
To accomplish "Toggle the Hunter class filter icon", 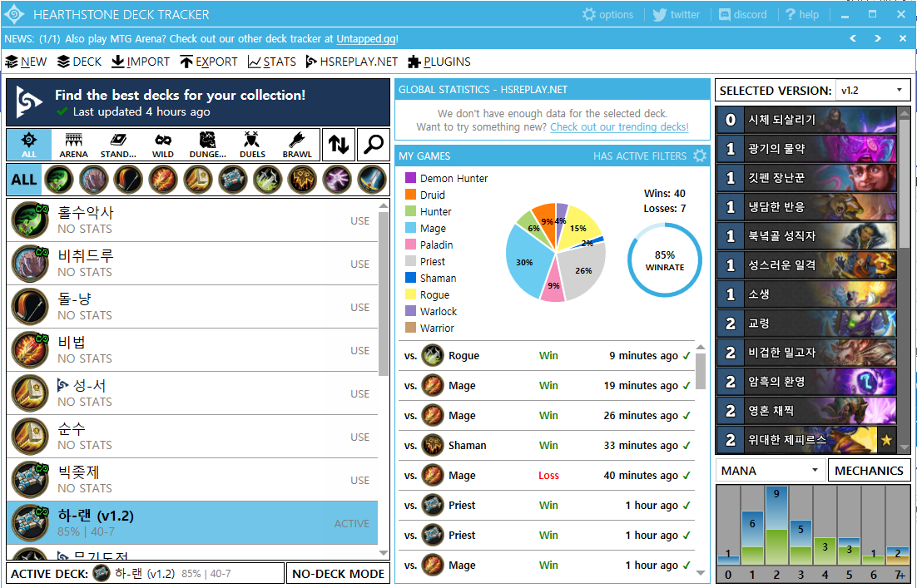I will point(129,180).
